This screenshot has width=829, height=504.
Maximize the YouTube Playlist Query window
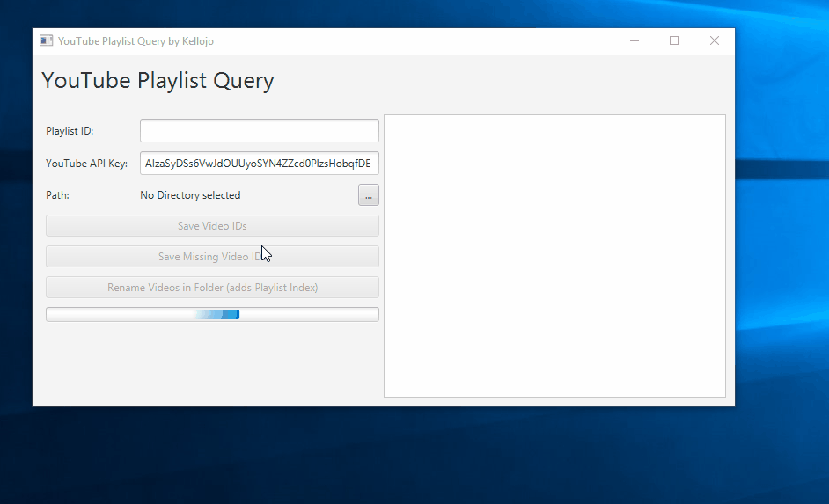click(674, 40)
